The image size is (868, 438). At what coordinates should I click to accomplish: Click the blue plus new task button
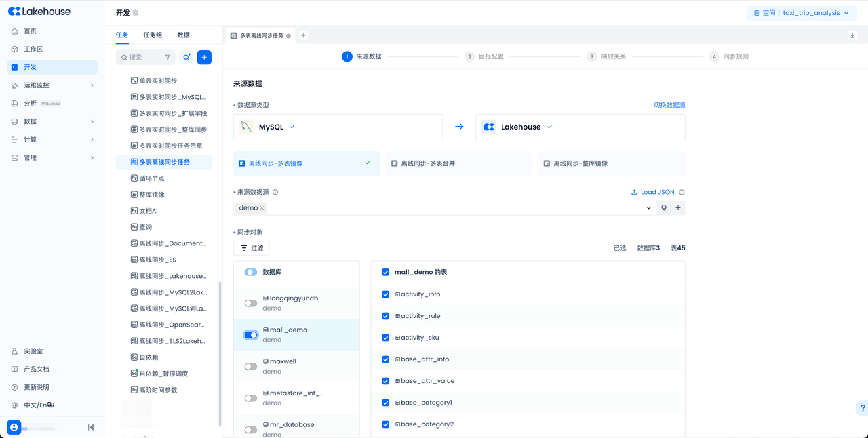pyautogui.click(x=204, y=58)
